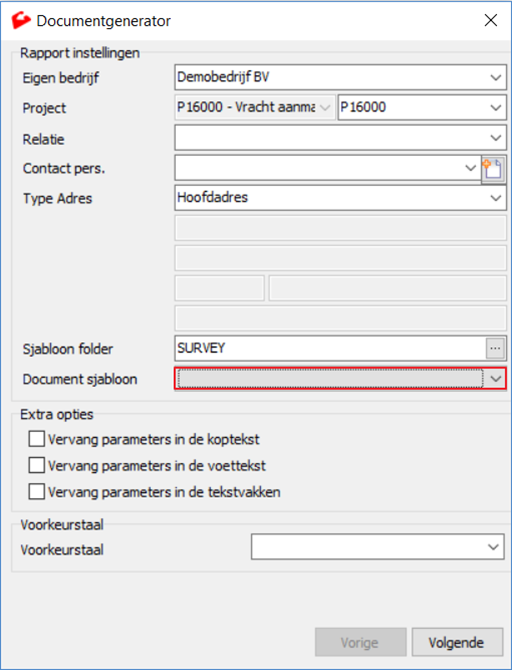Expand the Contact pers. combo box

pos(470,168)
